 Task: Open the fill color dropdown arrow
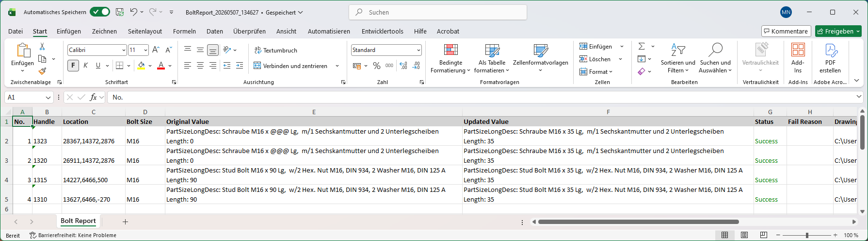click(150, 66)
